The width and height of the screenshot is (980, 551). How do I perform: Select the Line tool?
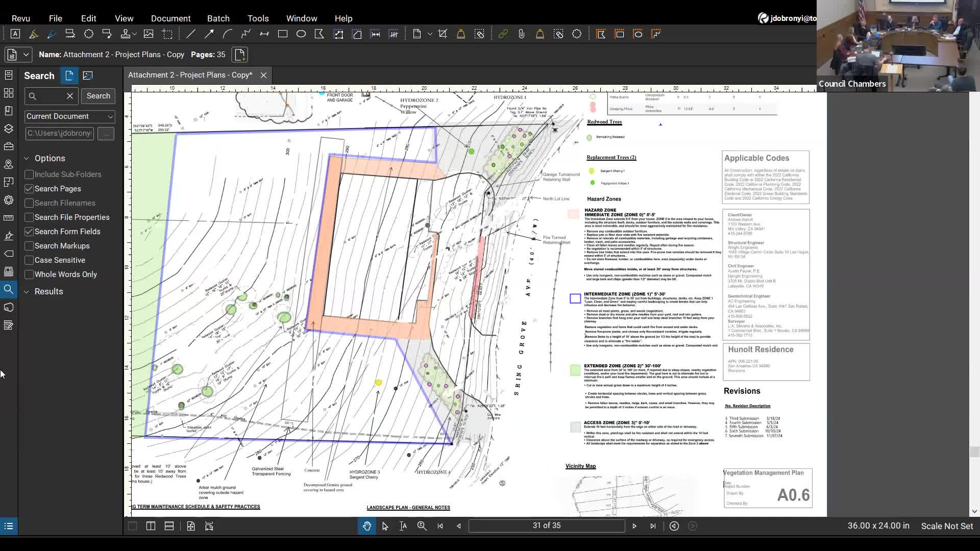(x=191, y=34)
